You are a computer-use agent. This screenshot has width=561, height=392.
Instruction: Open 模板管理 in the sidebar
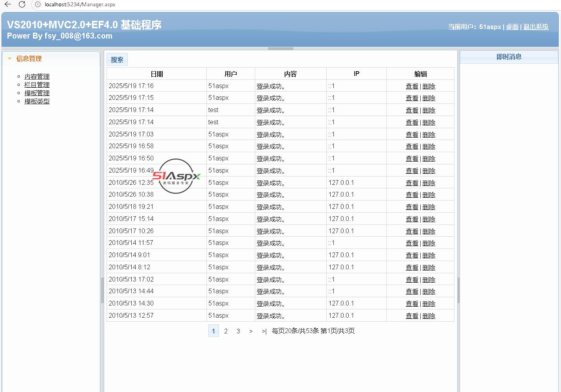tap(37, 93)
